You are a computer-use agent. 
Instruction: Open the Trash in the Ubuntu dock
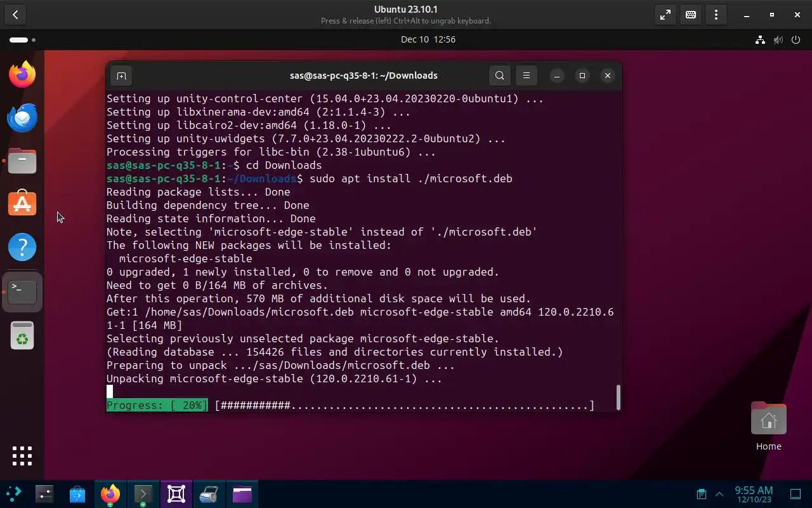point(22,335)
